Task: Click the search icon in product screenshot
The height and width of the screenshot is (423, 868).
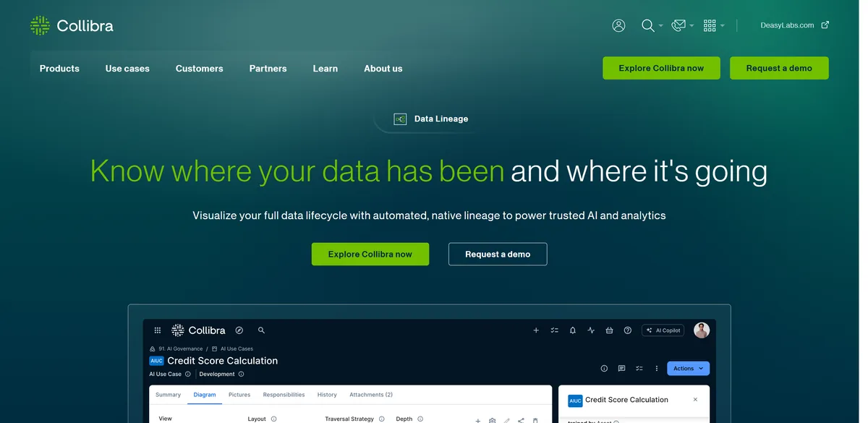Action: [261, 330]
